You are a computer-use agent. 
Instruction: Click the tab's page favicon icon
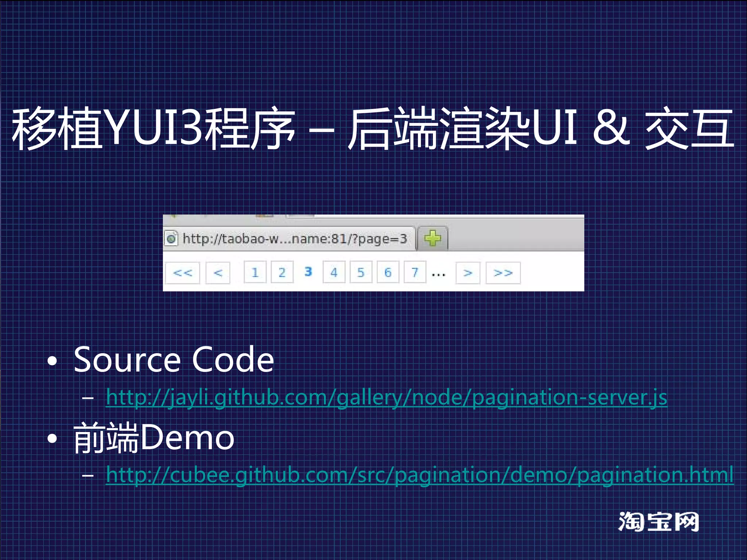pyautogui.click(x=171, y=239)
